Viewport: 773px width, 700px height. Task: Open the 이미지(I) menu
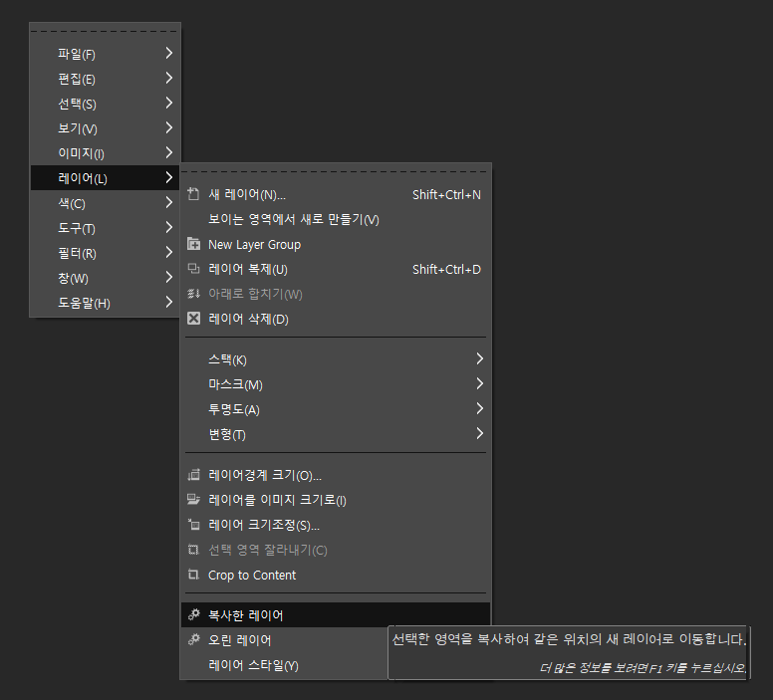(x=105, y=152)
